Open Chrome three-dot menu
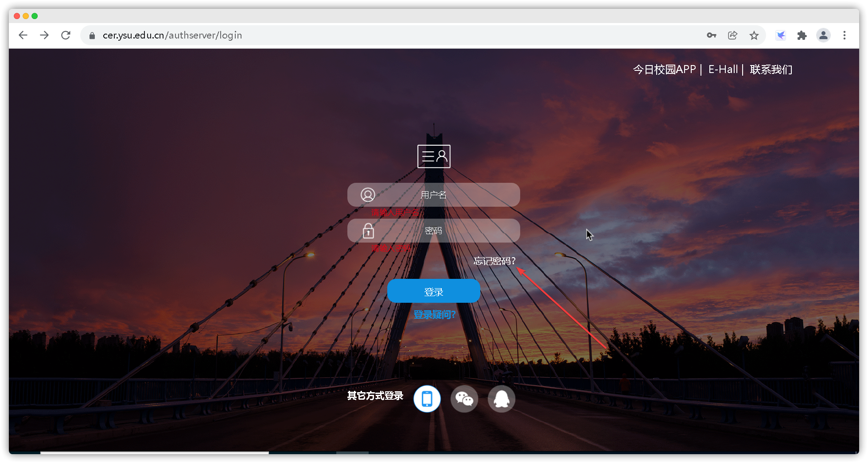This screenshot has width=868, height=463. 844,35
